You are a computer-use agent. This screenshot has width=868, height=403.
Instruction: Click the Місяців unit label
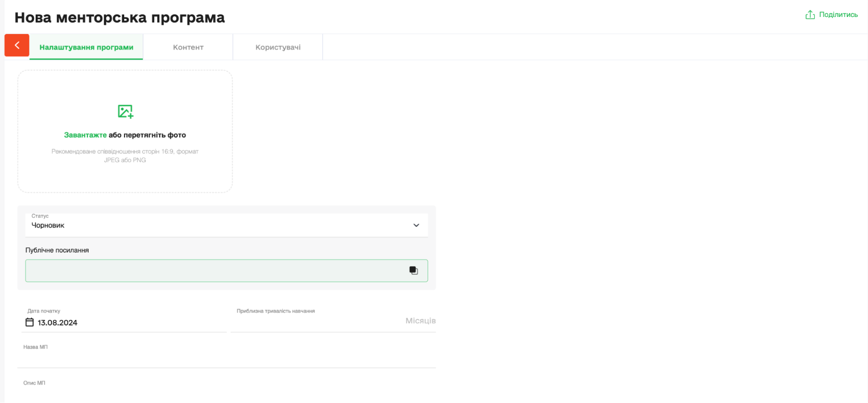420,321
